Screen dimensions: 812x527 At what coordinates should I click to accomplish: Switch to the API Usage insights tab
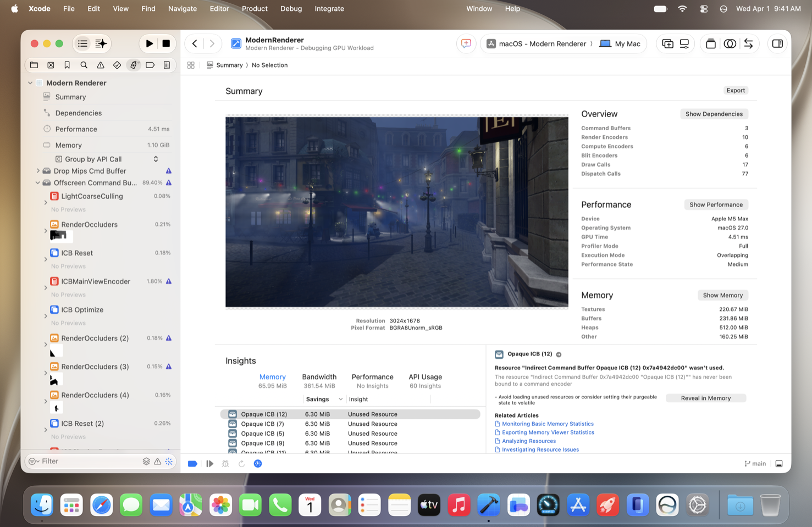(x=426, y=381)
